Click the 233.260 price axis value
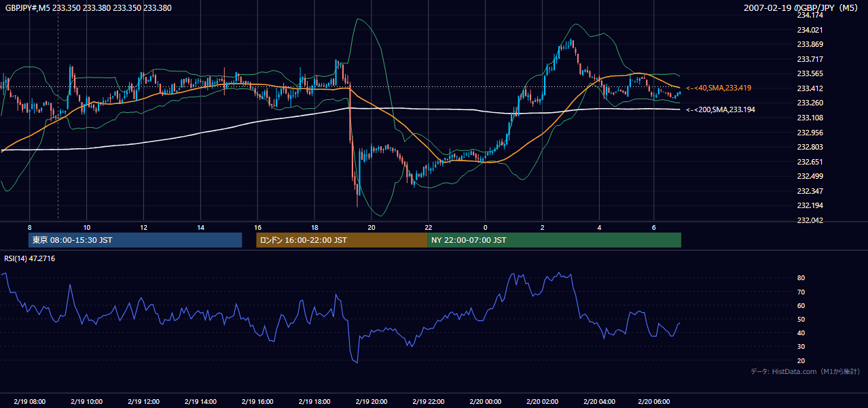This screenshot has width=868, height=408. [810, 103]
